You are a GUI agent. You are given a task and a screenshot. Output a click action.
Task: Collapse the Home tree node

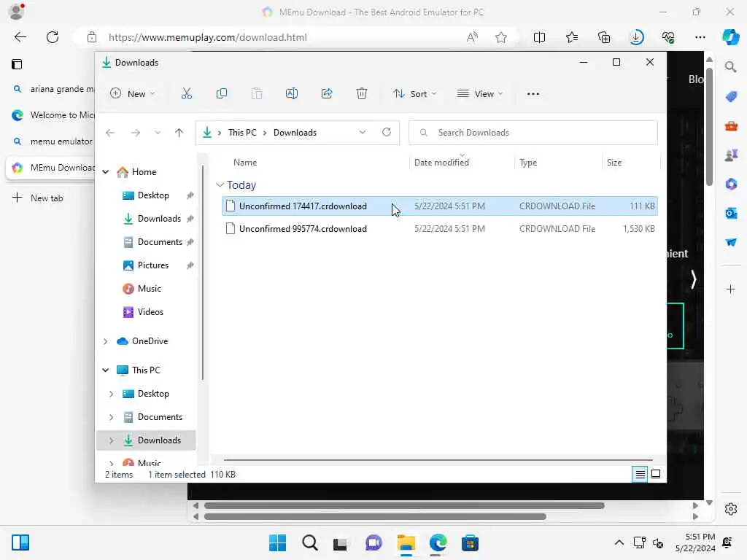(x=106, y=172)
